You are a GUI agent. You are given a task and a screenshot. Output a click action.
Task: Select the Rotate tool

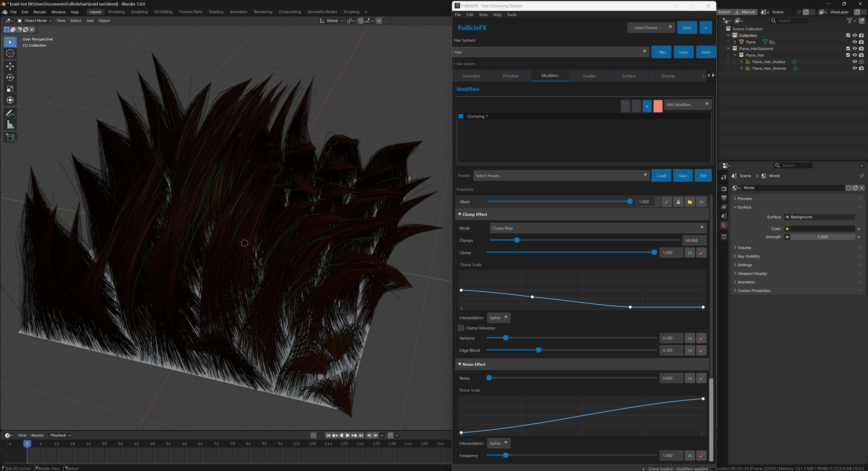pos(10,77)
